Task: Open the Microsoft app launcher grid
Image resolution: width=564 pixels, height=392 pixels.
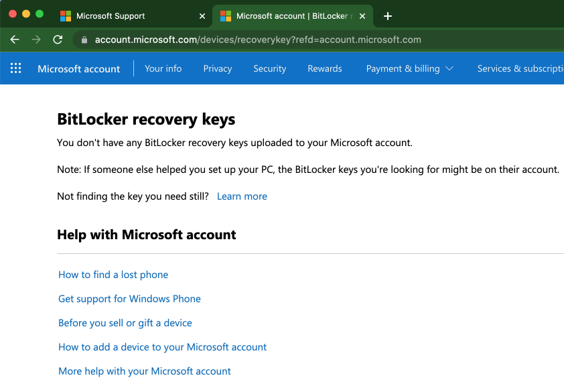Action: [x=15, y=68]
